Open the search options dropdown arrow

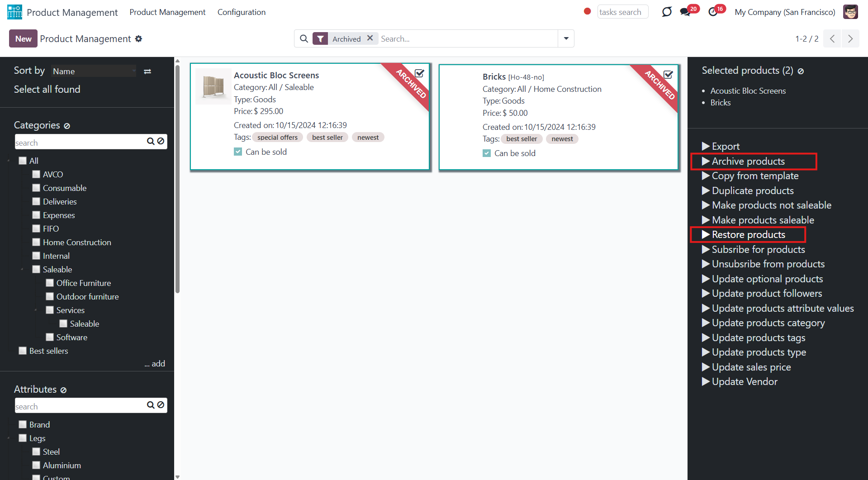(x=566, y=38)
